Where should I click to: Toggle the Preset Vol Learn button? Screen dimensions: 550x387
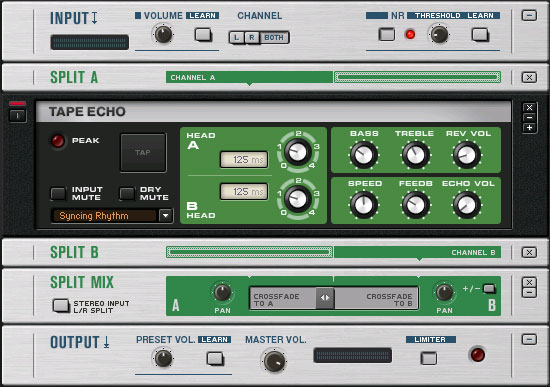pyautogui.click(x=215, y=359)
